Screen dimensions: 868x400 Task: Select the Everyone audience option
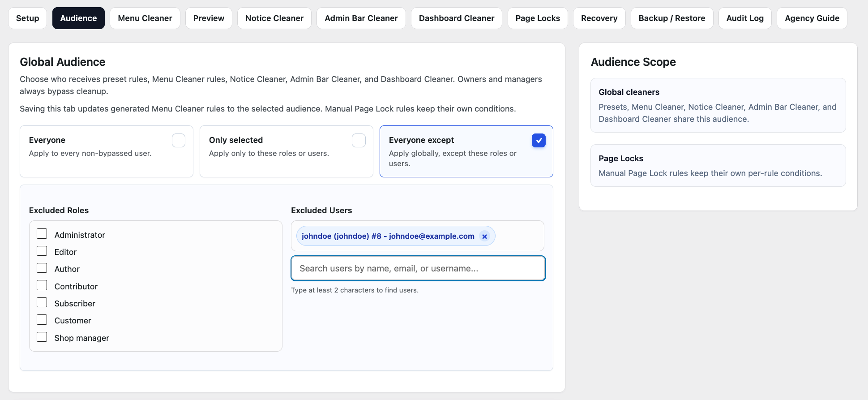107,151
